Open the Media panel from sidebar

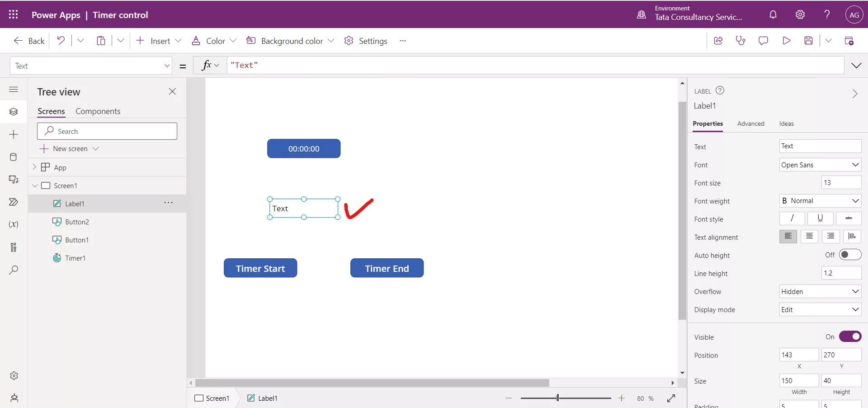[x=14, y=180]
